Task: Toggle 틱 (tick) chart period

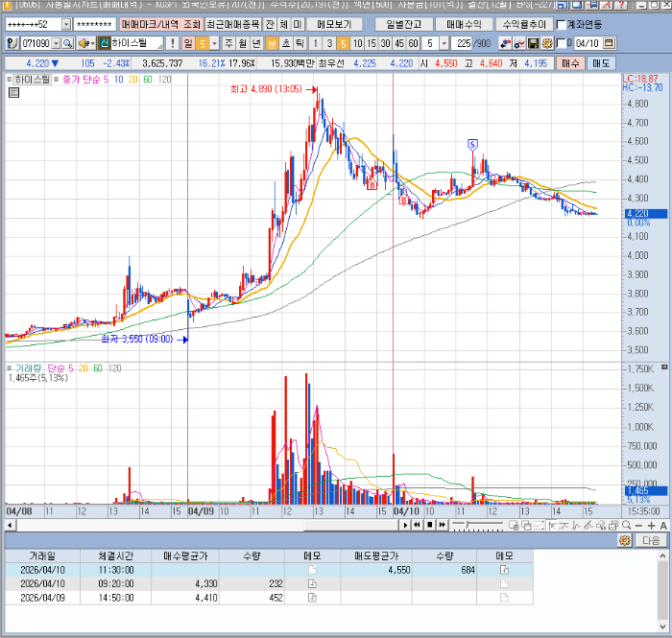Action: point(300,43)
